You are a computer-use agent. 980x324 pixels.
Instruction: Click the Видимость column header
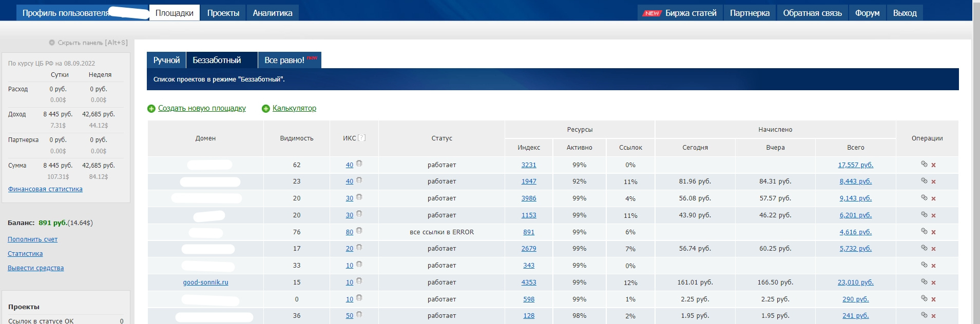click(297, 138)
